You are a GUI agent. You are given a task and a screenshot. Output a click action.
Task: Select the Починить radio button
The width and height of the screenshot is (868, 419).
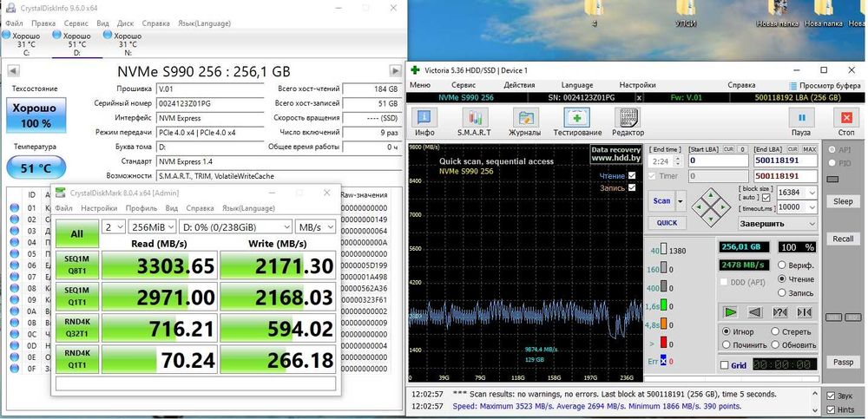pos(726,345)
